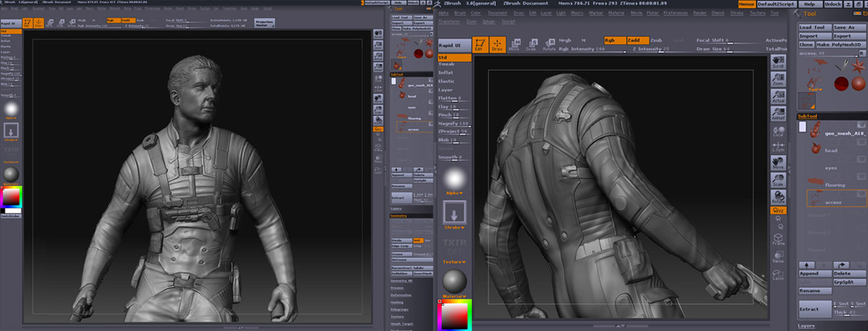Open the Stroke type arrow thumbnail, right window
The height and width of the screenshot is (331, 868).
point(455,213)
